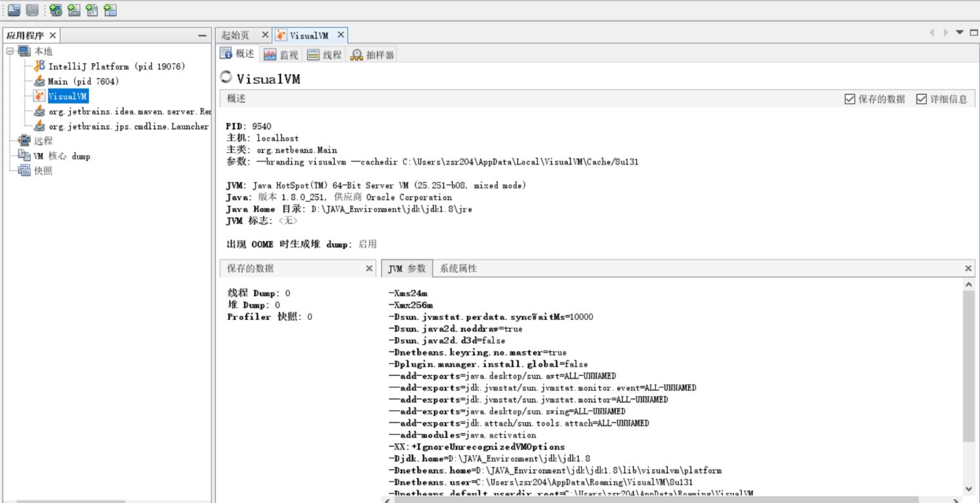The image size is (980, 503).
Task: Switch to the 起始页 tab
Action: [235, 35]
